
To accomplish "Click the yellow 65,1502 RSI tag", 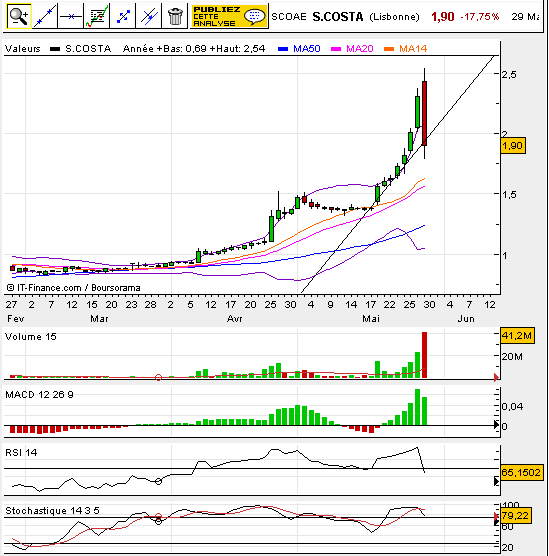I will point(521,473).
